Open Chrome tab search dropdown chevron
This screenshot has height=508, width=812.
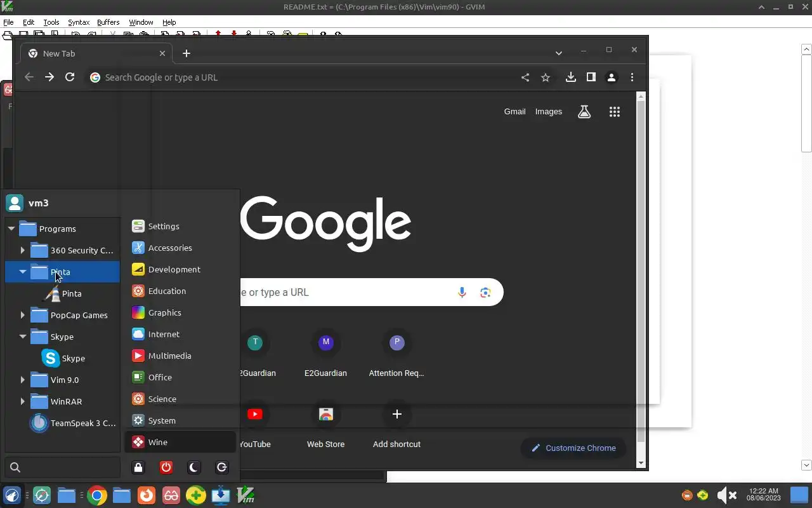[x=559, y=53]
